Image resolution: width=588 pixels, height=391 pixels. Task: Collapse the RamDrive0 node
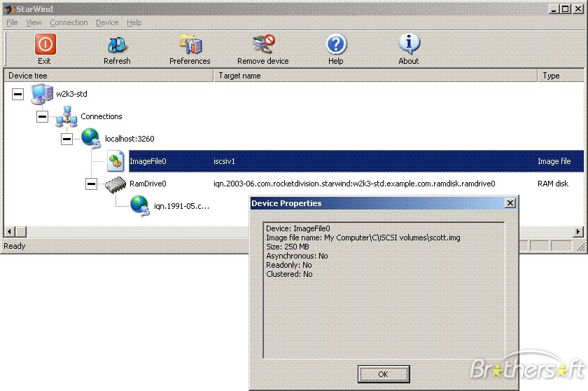(91, 184)
